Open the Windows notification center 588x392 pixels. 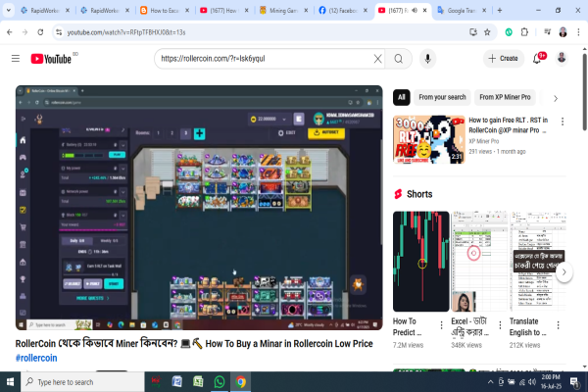pos(574,382)
